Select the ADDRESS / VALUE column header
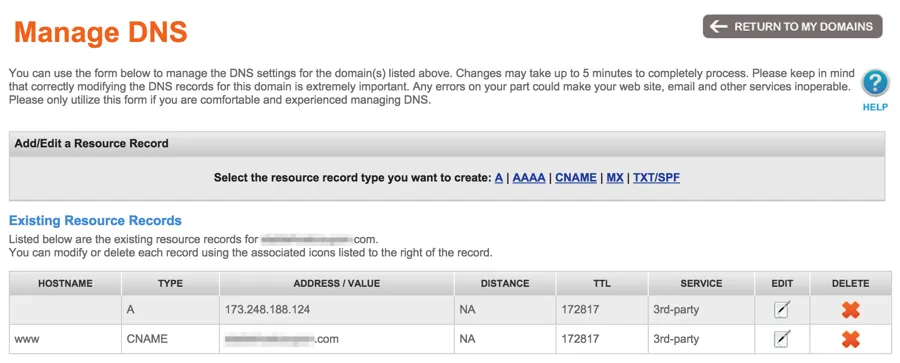The width and height of the screenshot is (900, 363). (x=337, y=284)
